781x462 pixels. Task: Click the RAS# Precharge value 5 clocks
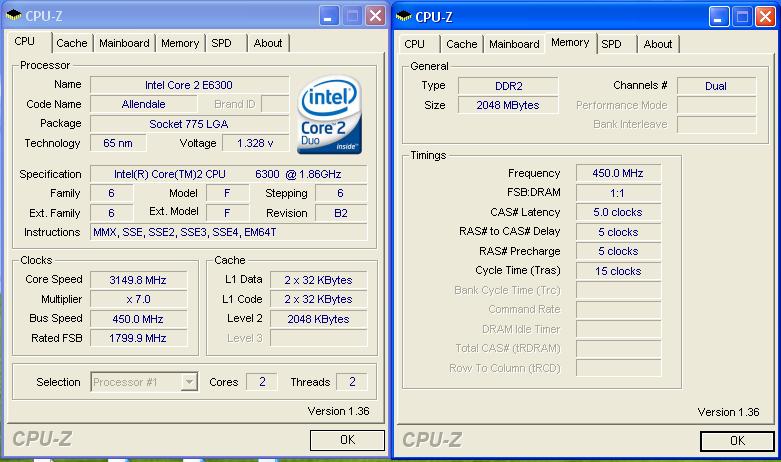pos(618,251)
